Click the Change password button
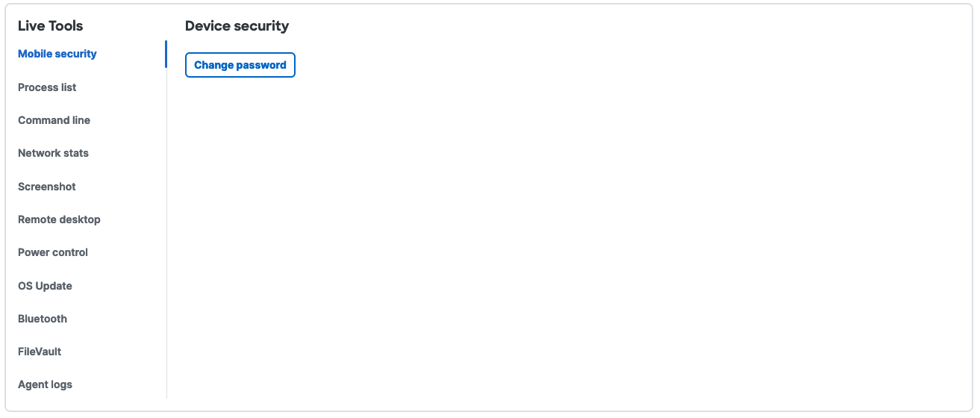Image resolution: width=980 pixels, height=418 pixels. point(240,65)
